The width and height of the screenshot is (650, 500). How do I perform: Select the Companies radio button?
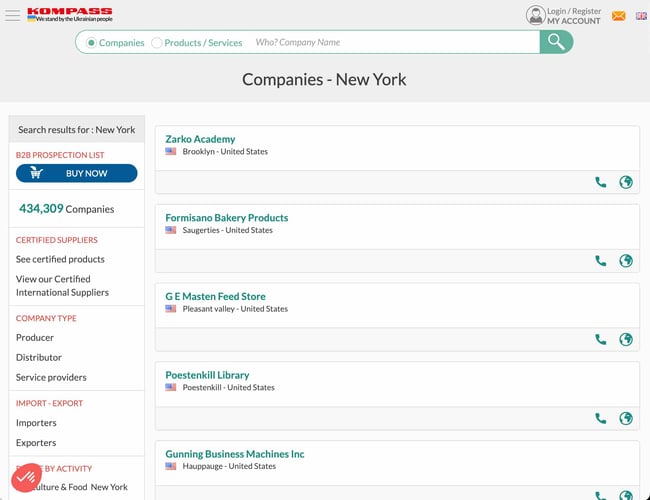click(91, 43)
